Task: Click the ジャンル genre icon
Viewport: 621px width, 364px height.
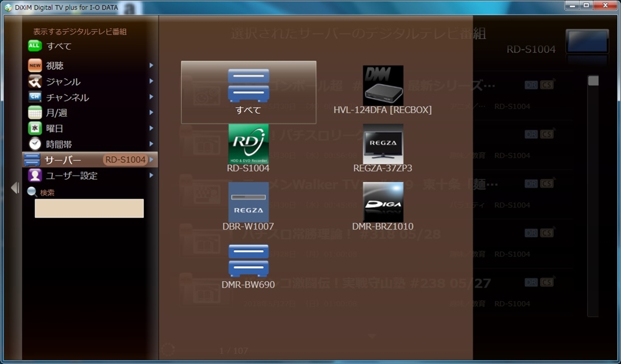Action: tap(35, 82)
